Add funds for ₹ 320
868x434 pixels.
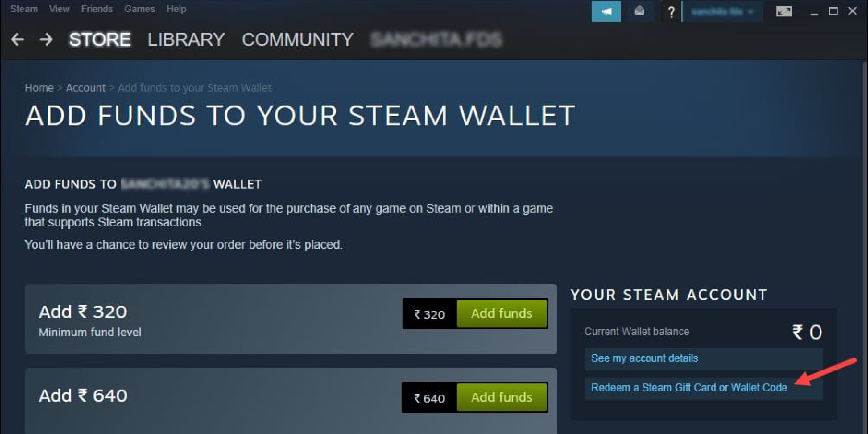click(x=502, y=313)
